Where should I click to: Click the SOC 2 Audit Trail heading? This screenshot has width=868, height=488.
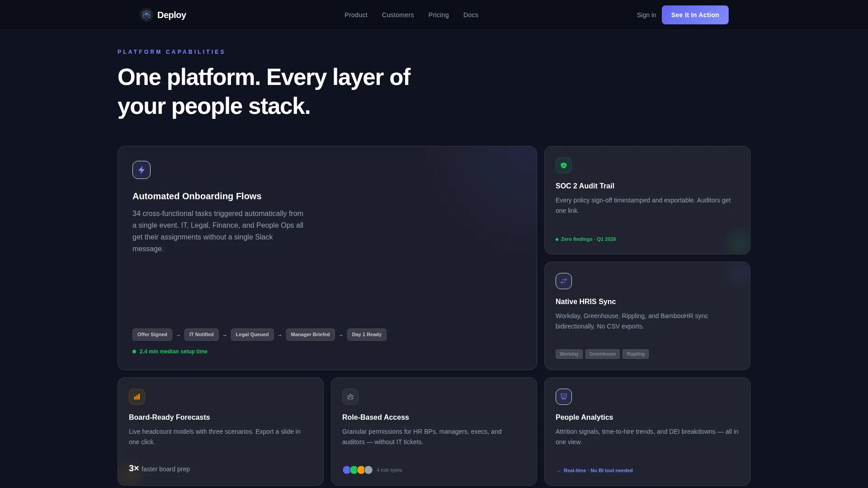585,186
